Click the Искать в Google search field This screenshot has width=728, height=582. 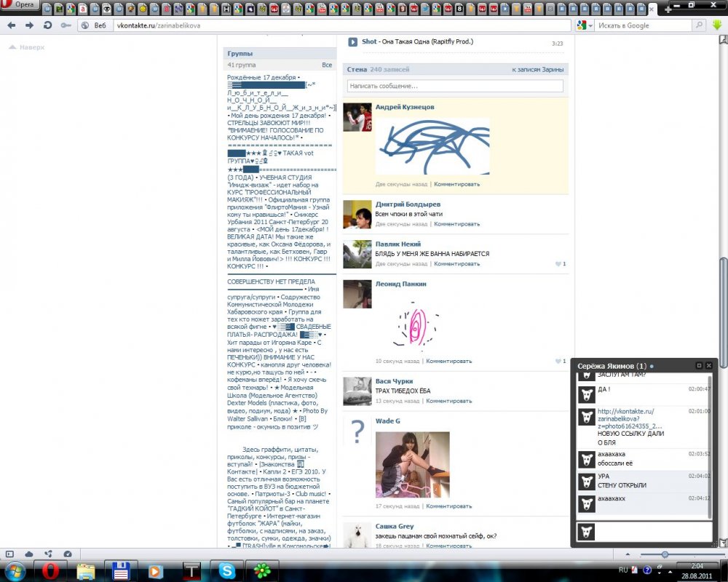pos(644,25)
